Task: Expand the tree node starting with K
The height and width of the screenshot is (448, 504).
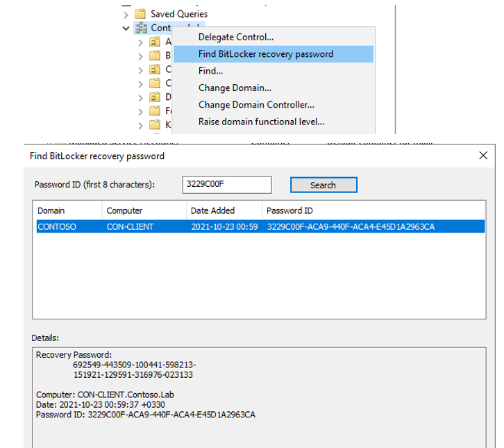Action: [x=141, y=124]
